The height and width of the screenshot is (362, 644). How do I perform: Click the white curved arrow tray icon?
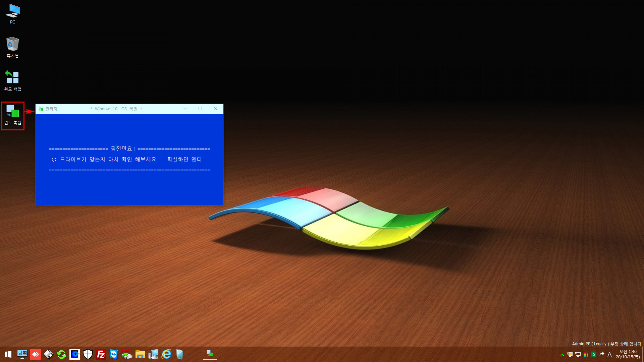click(x=602, y=354)
